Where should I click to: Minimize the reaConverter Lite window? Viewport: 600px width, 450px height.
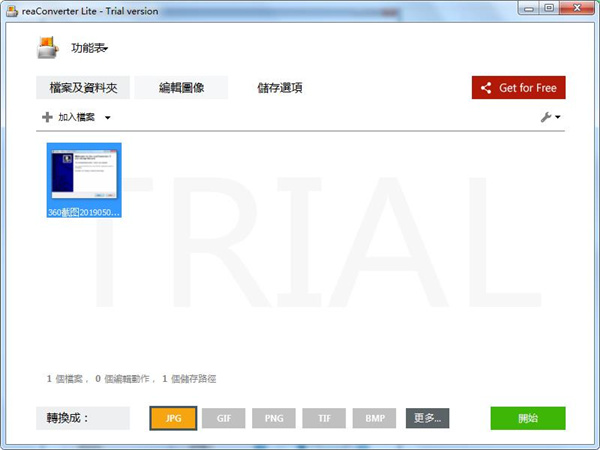[529, 8]
